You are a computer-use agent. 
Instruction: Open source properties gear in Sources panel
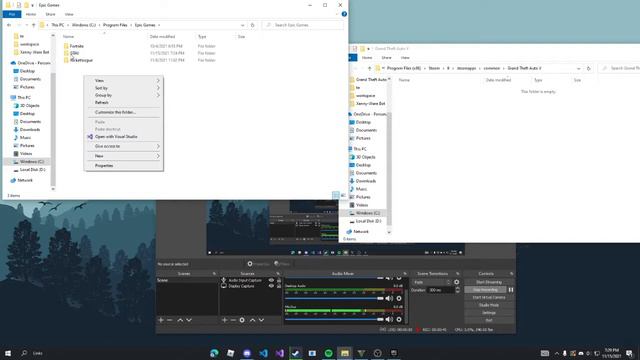click(242, 320)
